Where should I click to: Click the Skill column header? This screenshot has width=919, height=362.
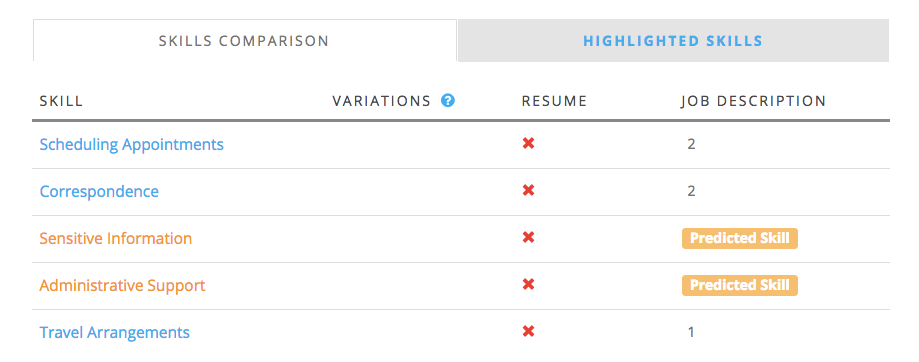[x=61, y=101]
